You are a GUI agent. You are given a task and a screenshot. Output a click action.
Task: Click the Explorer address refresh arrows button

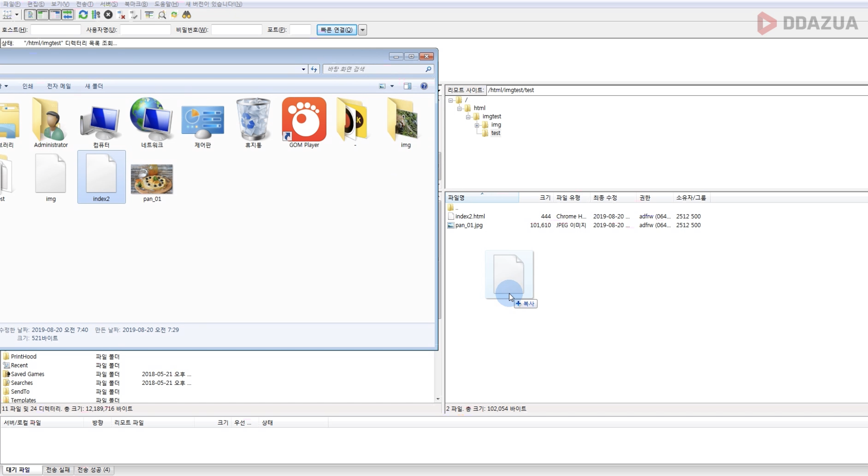(314, 69)
